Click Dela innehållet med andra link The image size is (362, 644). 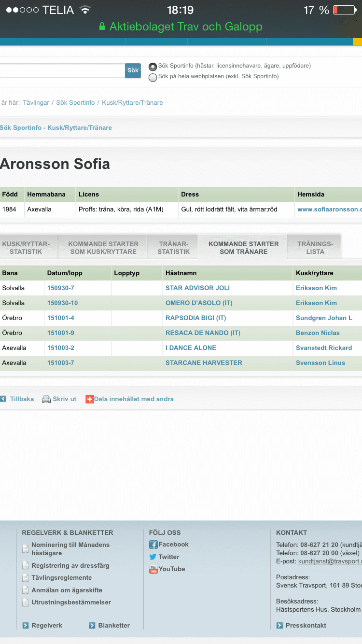134,399
